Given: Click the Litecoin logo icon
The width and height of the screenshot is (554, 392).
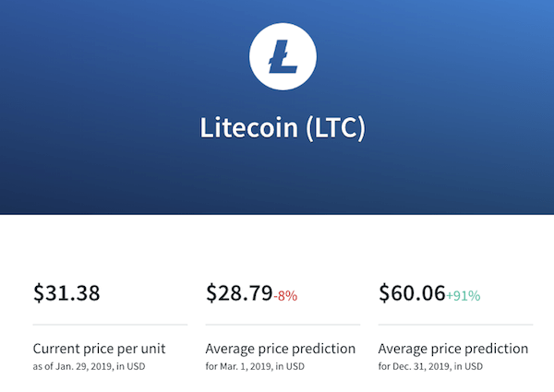Looking at the screenshot, I should click(x=283, y=56).
